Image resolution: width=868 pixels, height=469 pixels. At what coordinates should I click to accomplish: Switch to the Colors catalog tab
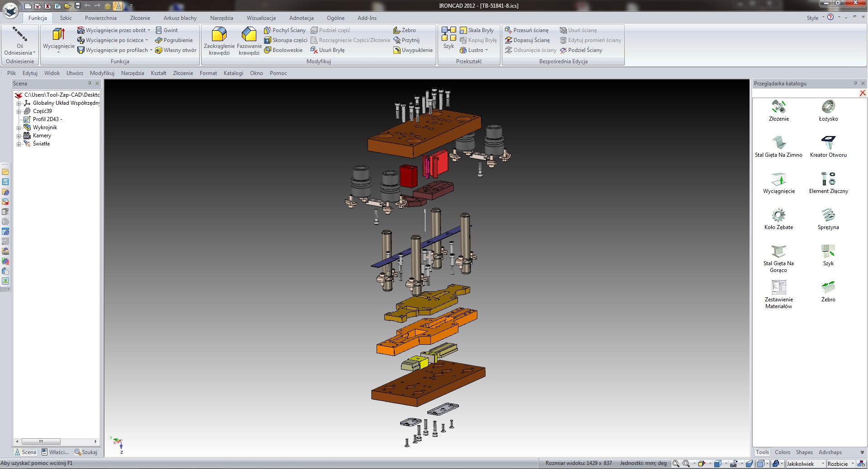pyautogui.click(x=783, y=452)
